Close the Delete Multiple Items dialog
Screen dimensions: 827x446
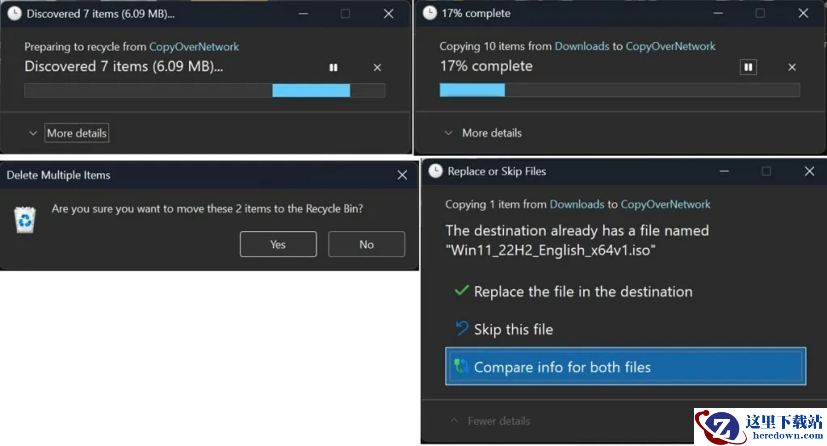pos(402,175)
